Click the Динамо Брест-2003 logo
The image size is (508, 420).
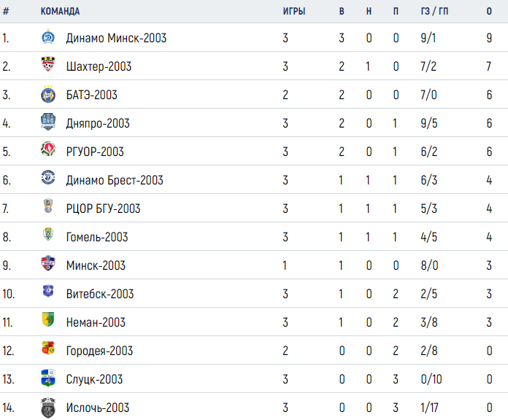pyautogui.click(x=48, y=177)
